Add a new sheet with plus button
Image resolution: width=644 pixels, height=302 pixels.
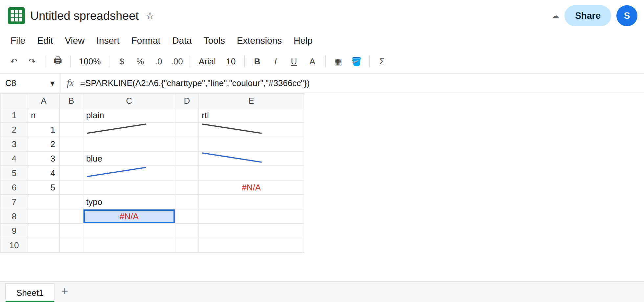65,291
